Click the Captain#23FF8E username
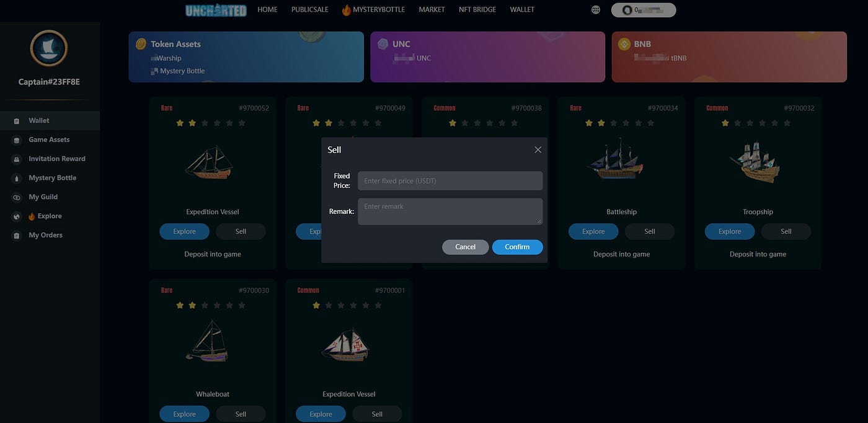 pos(49,82)
